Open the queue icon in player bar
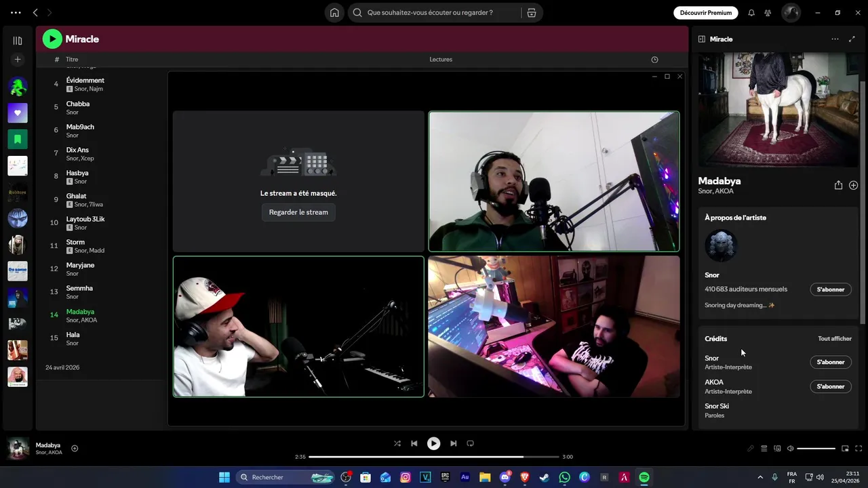The height and width of the screenshot is (488, 868). [x=764, y=449]
